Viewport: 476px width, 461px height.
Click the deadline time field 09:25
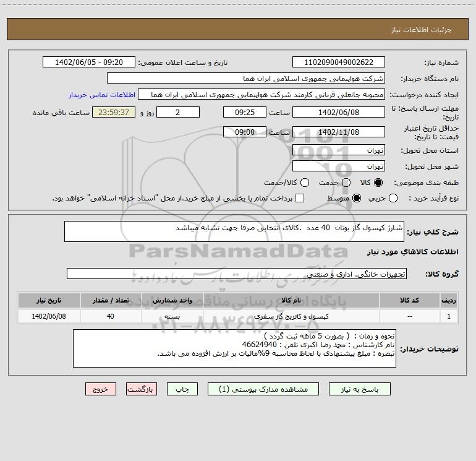245,112
